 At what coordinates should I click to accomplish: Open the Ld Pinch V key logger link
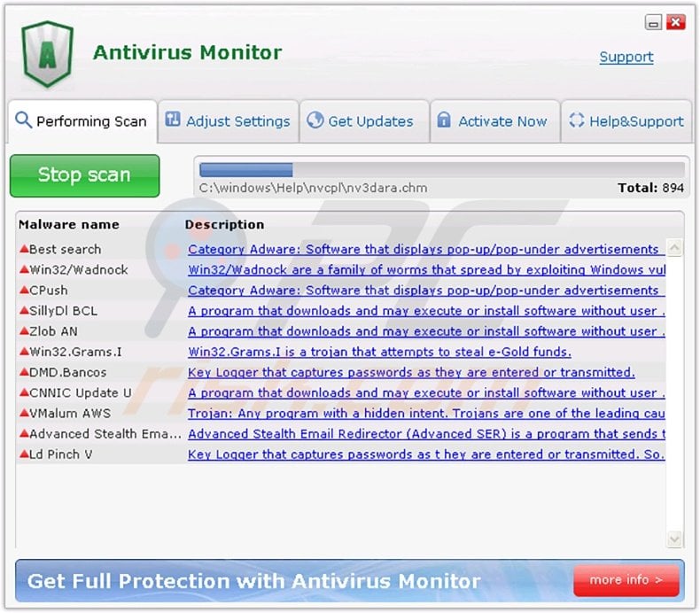coord(426,454)
